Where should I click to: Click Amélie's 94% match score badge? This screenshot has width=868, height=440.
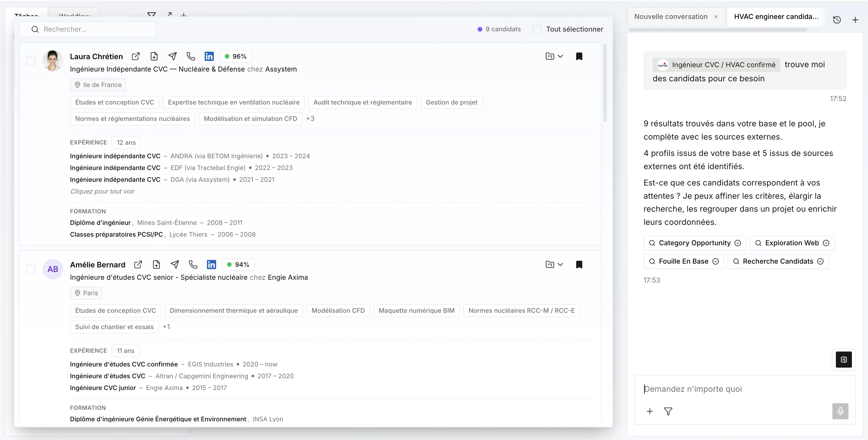click(238, 265)
